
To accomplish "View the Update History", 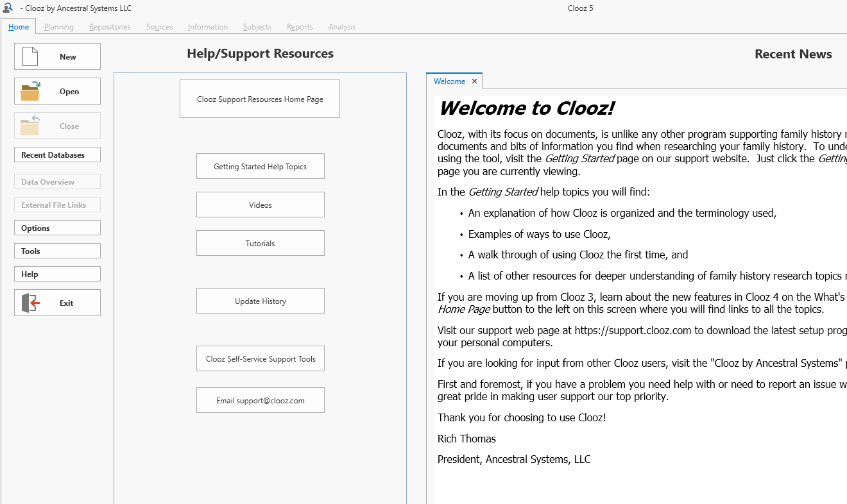I will click(260, 301).
